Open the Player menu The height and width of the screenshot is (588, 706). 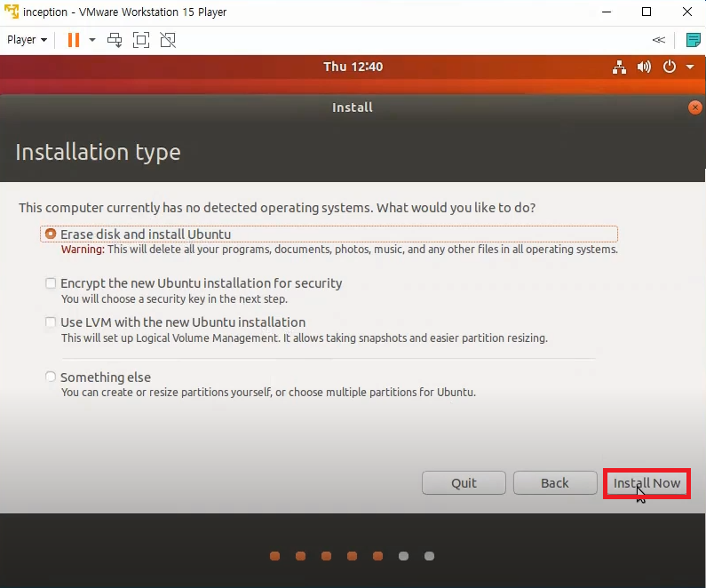click(27, 40)
